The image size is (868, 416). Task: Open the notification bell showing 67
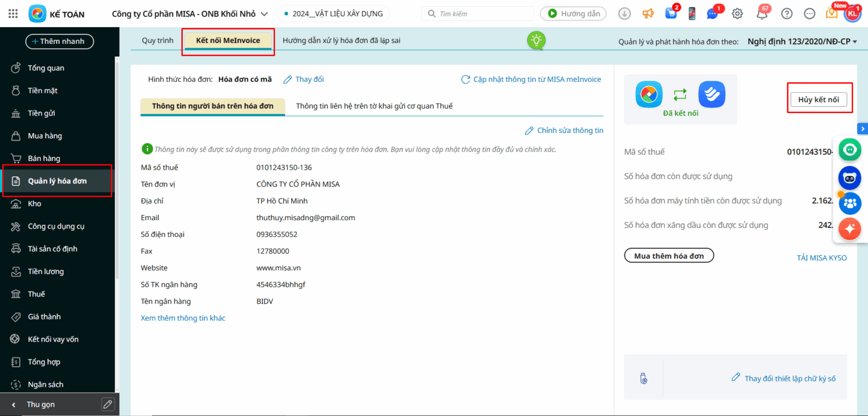pos(762,14)
